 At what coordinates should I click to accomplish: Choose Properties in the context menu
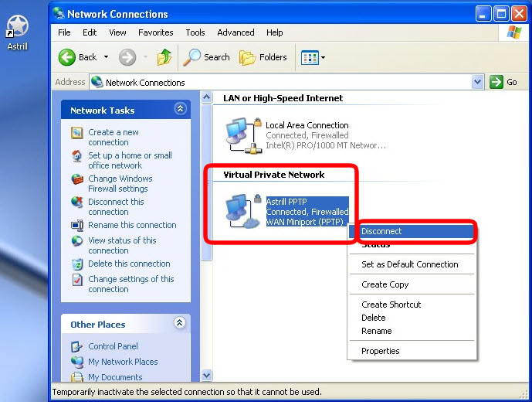pyautogui.click(x=412, y=351)
